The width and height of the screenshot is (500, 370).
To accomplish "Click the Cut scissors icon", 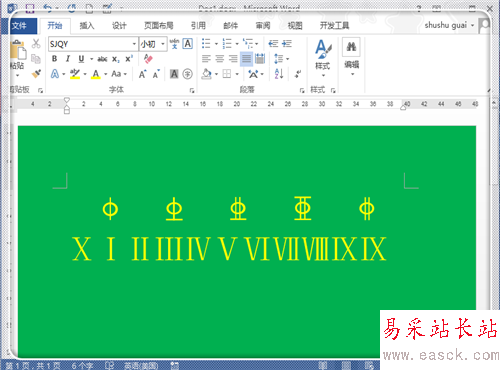I will pyautogui.click(x=36, y=44).
